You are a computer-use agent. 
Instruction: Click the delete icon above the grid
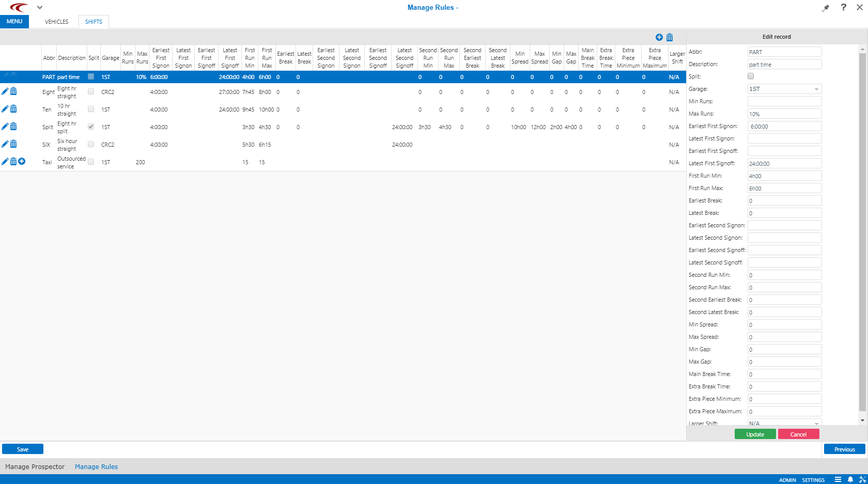pyautogui.click(x=670, y=37)
